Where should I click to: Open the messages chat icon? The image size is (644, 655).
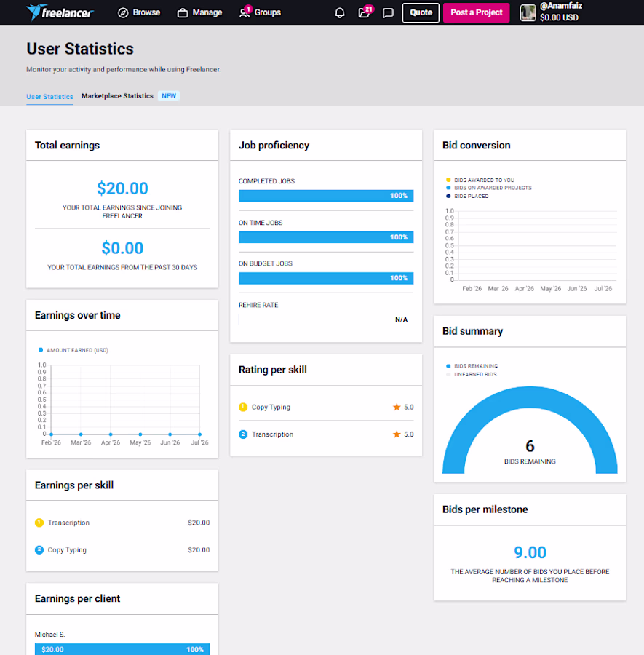coord(388,13)
